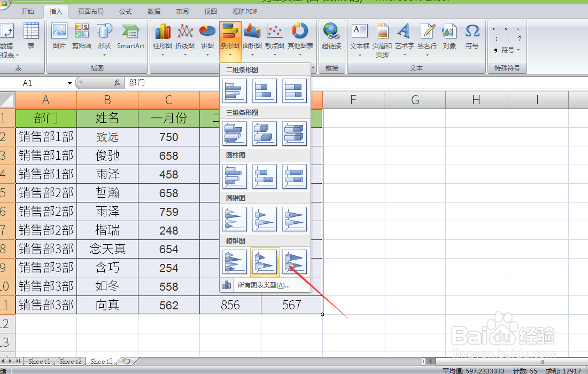Insert a Text Box (文本框)
Screen dimensions: 588x374
pos(360,40)
